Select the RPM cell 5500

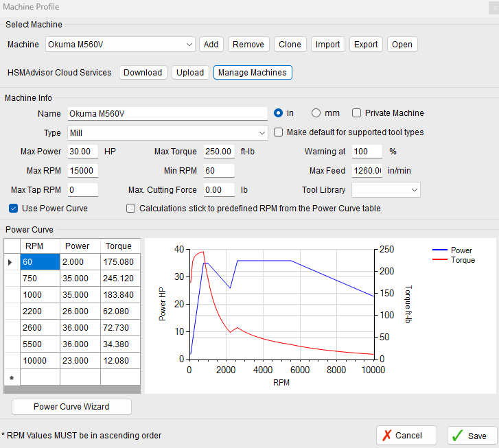click(x=40, y=344)
